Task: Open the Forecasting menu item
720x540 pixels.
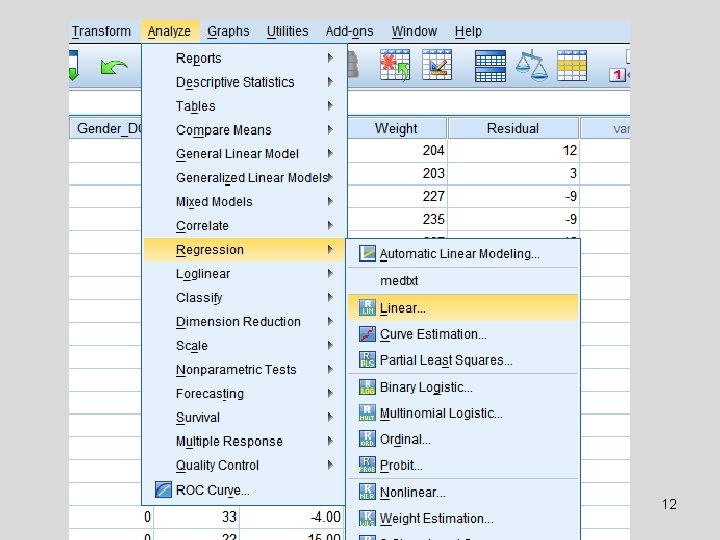Action: pos(244,393)
